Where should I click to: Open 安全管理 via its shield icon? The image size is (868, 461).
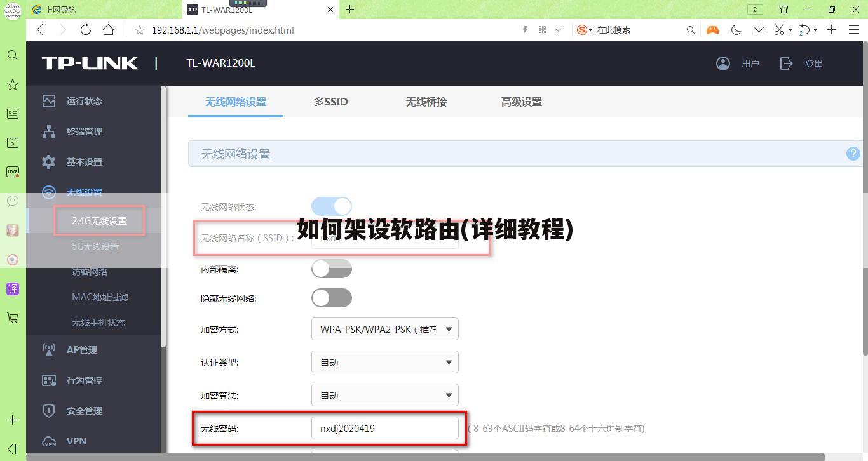[48, 410]
